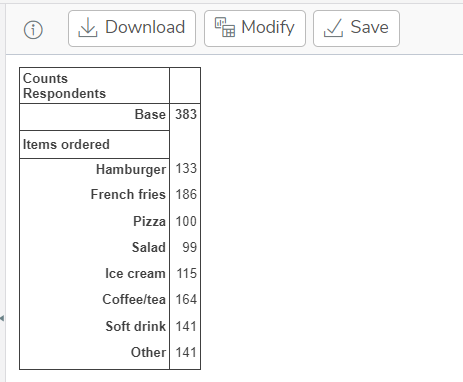Select the Base count 383 cell
Image resolution: width=463 pixels, height=382 pixels.
tap(186, 114)
